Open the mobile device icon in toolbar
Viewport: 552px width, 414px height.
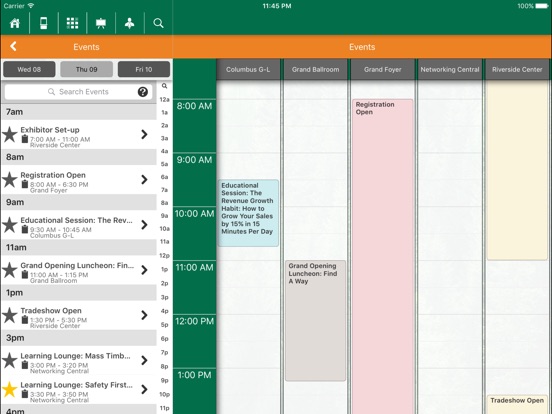tap(44, 23)
